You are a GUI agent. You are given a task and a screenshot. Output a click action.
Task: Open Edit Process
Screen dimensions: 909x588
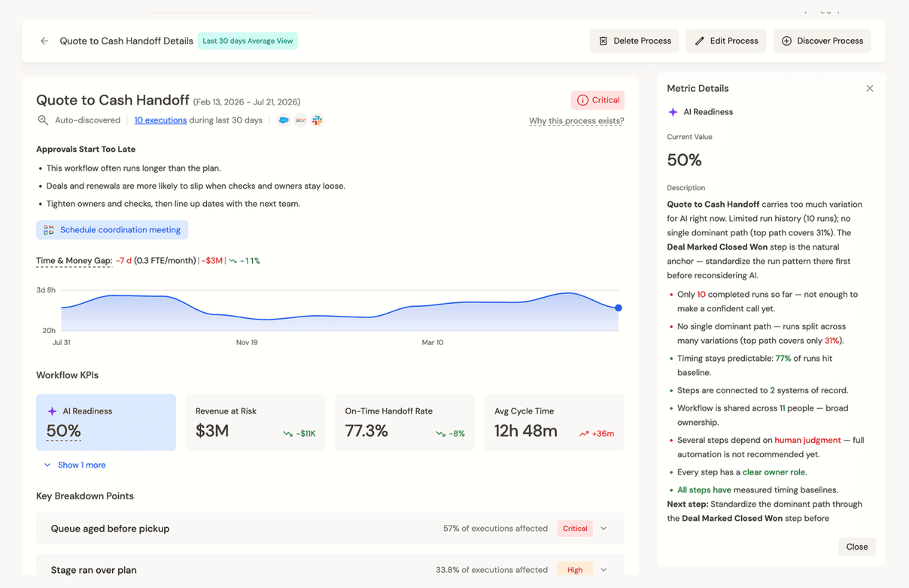726,41
